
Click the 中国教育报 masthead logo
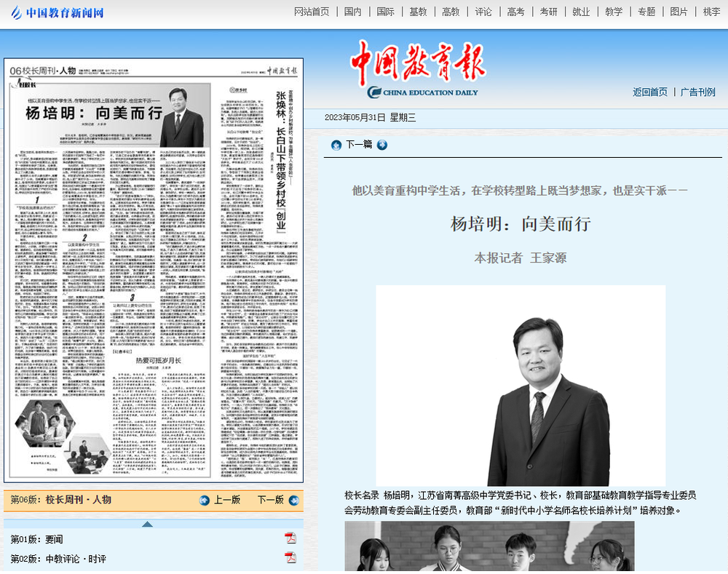[x=418, y=69]
